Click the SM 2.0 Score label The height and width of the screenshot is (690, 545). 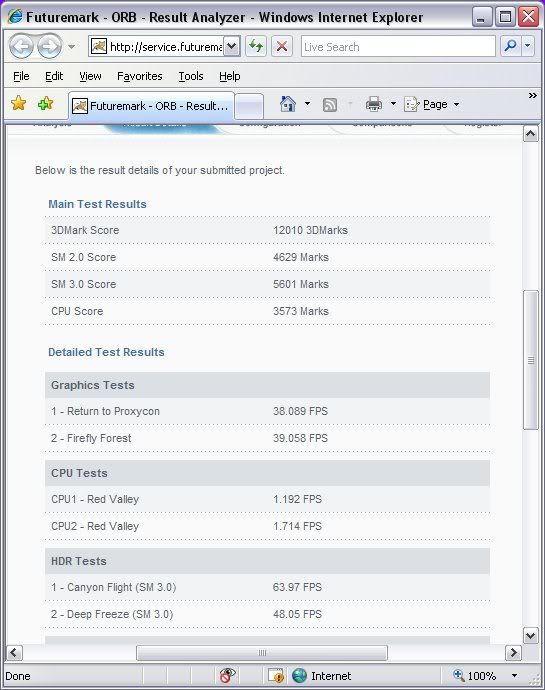coord(84,257)
